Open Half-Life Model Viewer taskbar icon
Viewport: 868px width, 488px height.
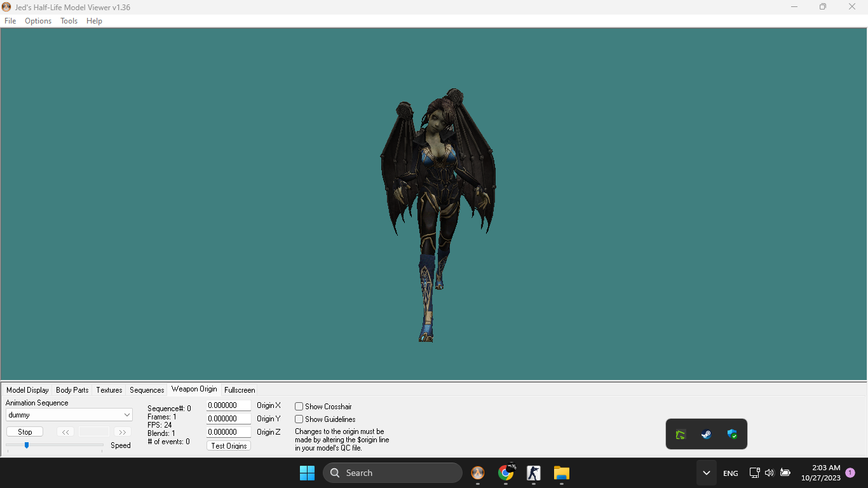pyautogui.click(x=477, y=473)
